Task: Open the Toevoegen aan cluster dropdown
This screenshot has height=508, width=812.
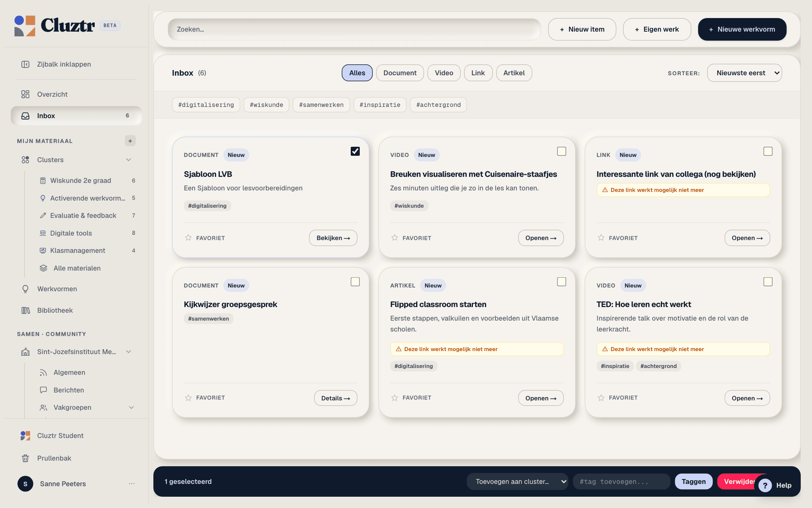Action: click(517, 482)
